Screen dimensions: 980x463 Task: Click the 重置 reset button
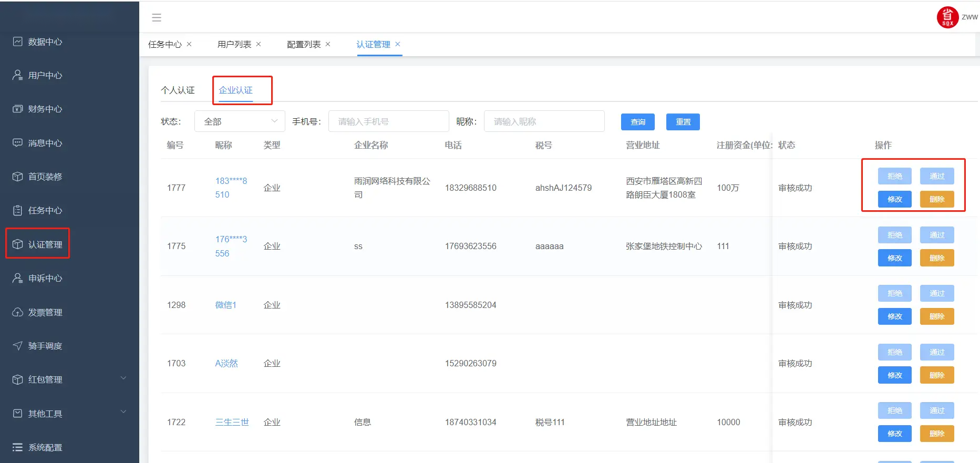click(x=683, y=122)
